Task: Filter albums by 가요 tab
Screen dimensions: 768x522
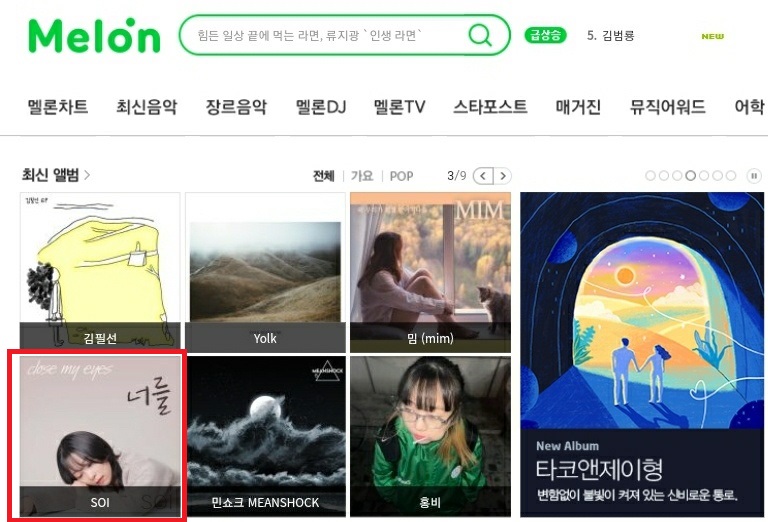Action: 362,176
